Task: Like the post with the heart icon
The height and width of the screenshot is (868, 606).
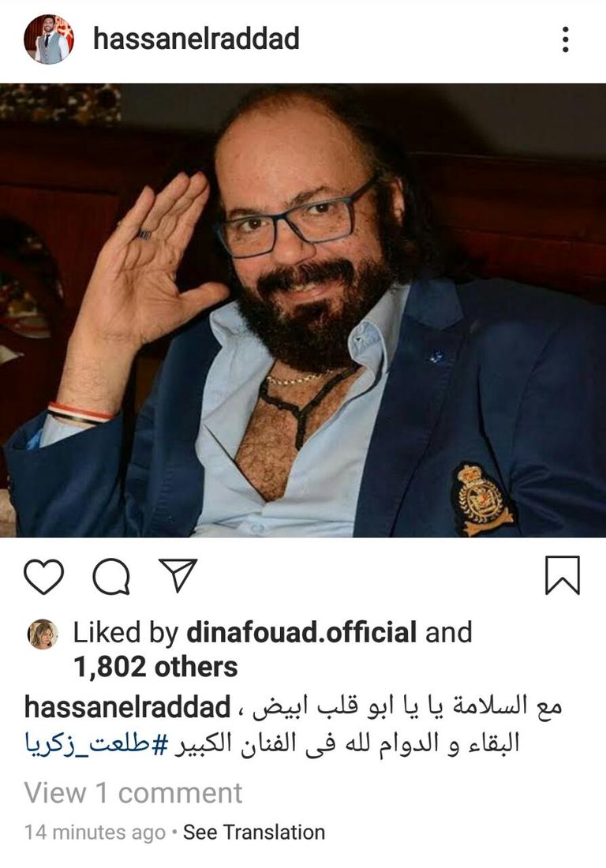Action: pyautogui.click(x=43, y=577)
